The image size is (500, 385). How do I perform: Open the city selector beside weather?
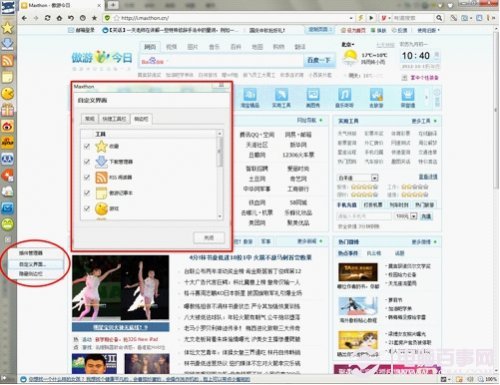click(348, 44)
